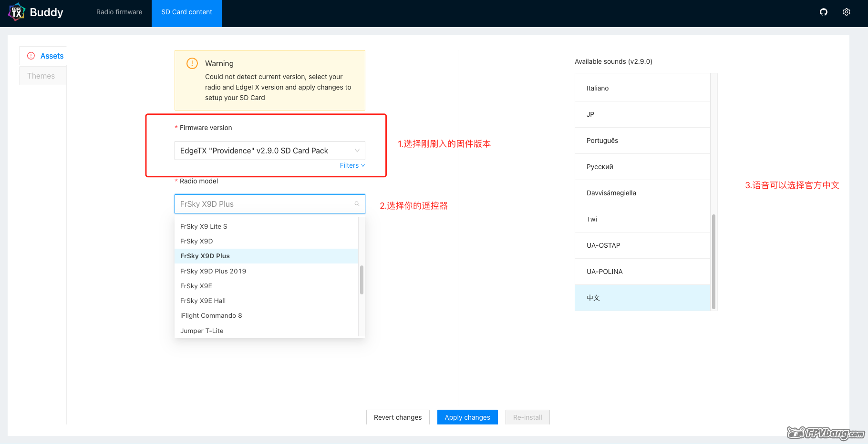Select the UA-POLINA sound pack
Image resolution: width=868 pixels, height=444 pixels.
(642, 272)
